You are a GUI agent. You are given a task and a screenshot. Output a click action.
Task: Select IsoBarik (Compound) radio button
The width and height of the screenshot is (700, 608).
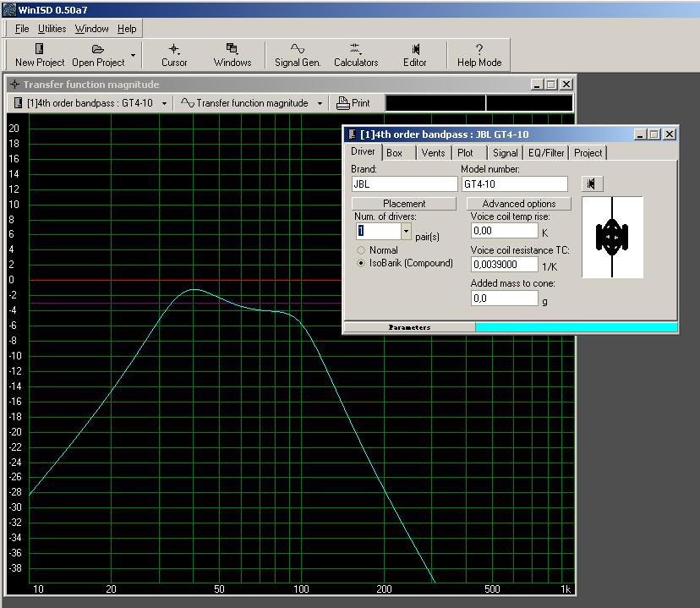362,263
